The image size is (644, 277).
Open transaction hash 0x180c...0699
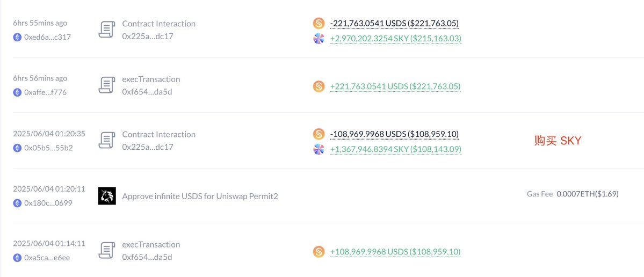point(49,203)
